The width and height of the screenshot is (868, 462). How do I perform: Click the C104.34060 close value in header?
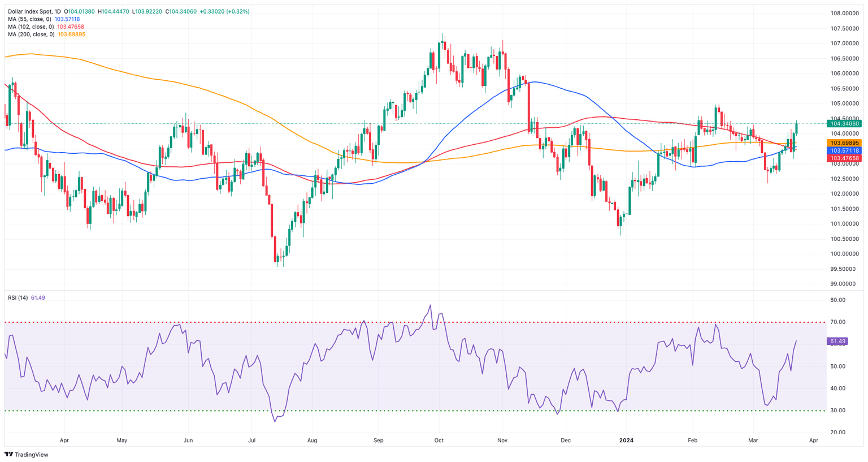click(x=181, y=11)
